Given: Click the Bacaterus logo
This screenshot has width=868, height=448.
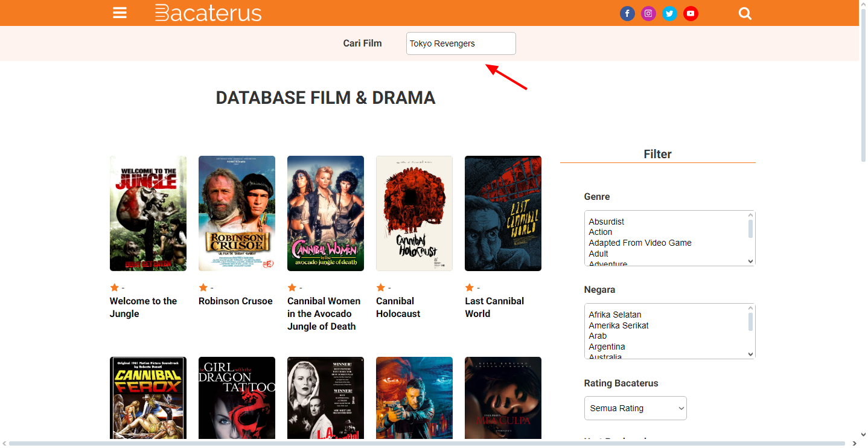Looking at the screenshot, I should pyautogui.click(x=208, y=13).
